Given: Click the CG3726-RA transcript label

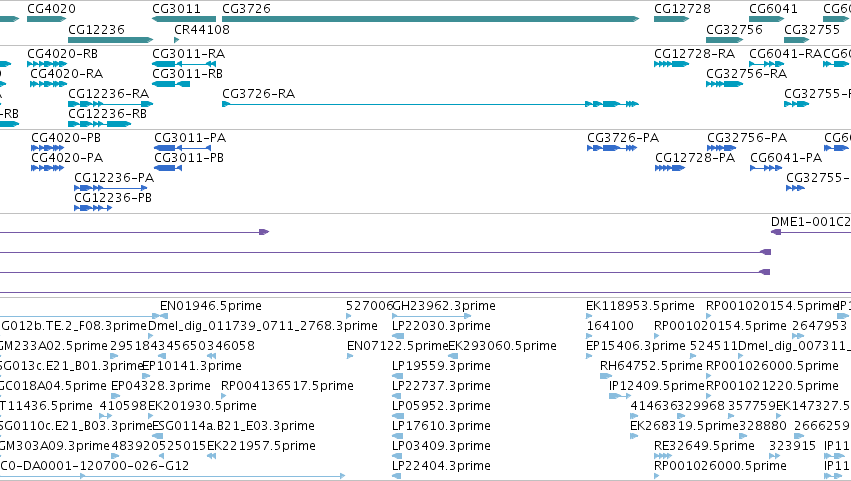Looking at the screenshot, I should [258, 94].
